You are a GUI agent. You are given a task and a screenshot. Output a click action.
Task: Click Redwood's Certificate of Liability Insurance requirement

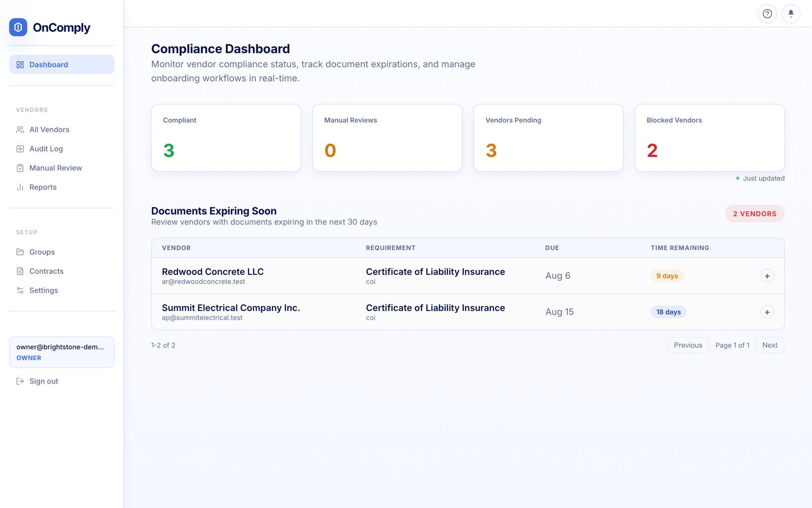(x=435, y=272)
